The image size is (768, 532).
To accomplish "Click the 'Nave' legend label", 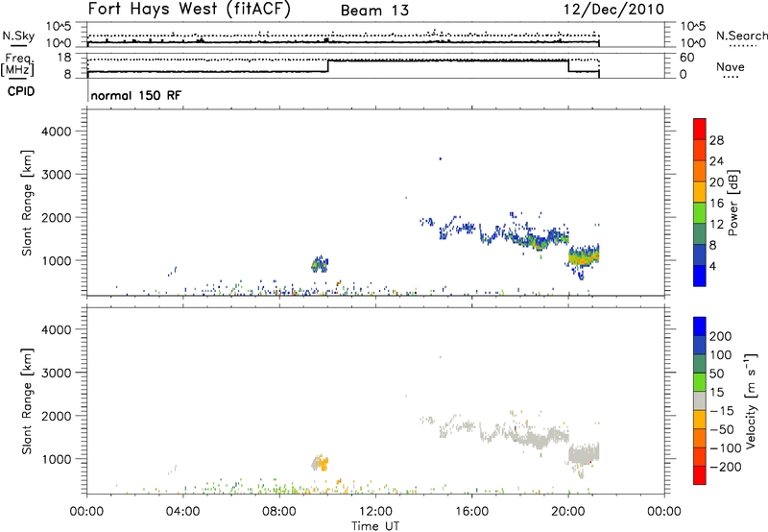I will (x=731, y=66).
